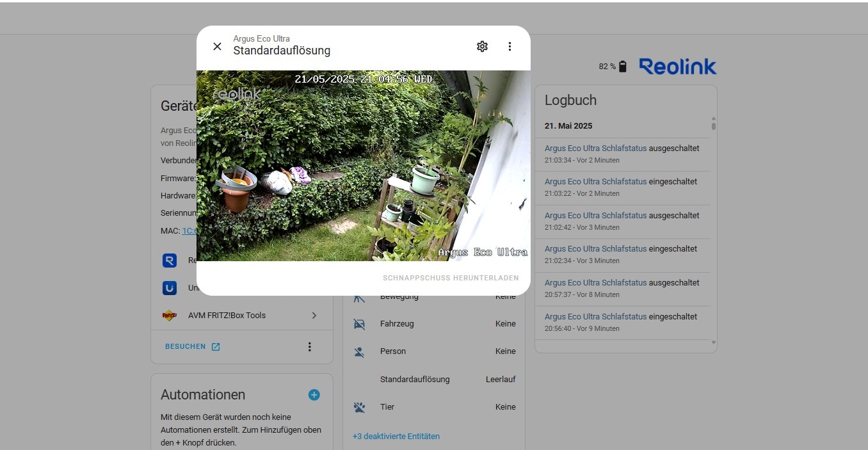Click Argus Eco Ultra subtitle in dialog header
This screenshot has width=868, height=450.
click(261, 38)
